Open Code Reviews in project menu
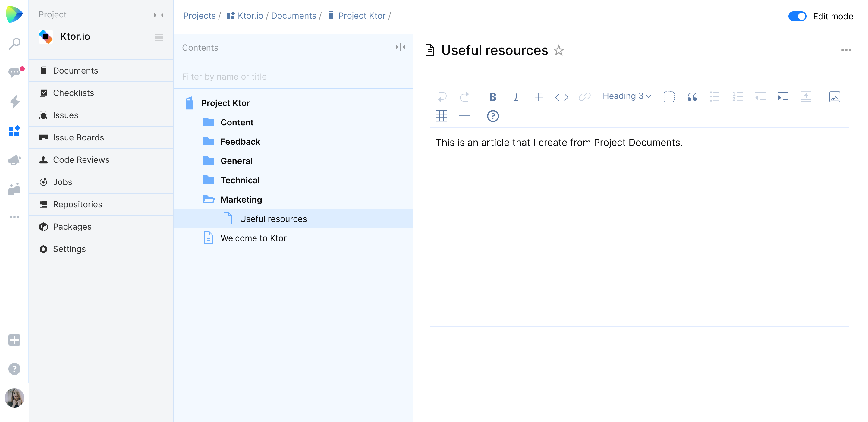Image resolution: width=868 pixels, height=422 pixels. pyautogui.click(x=101, y=160)
